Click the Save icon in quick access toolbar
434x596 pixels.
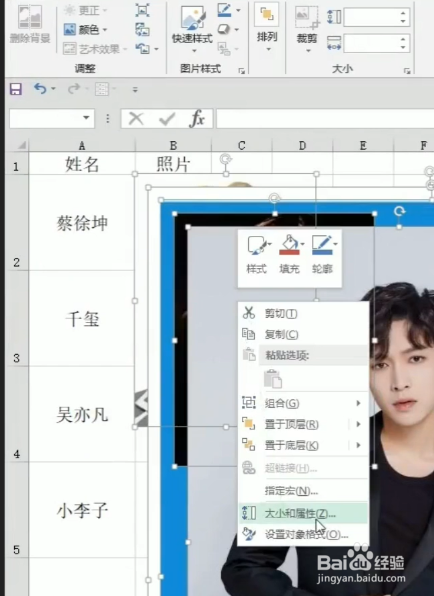click(16, 89)
